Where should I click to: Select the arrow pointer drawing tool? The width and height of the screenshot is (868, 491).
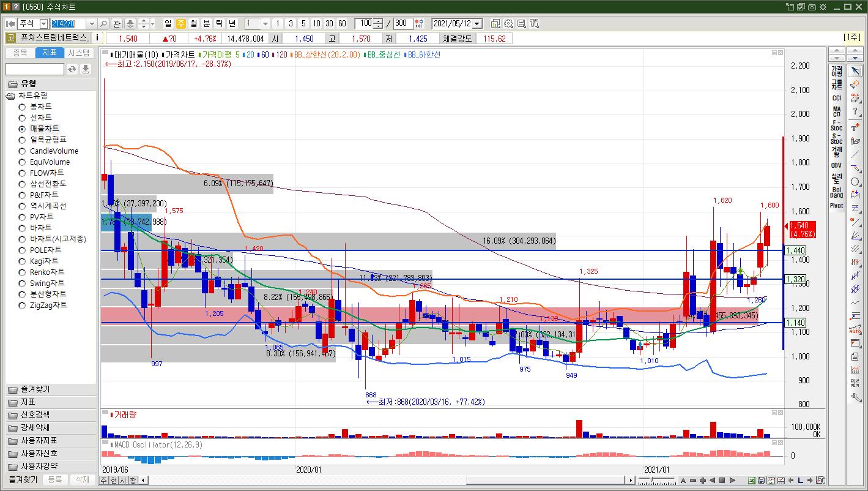pos(855,71)
